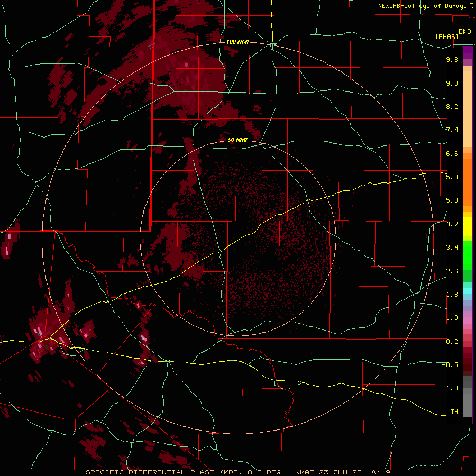Viewport: 476px width, 476px height.
Task: Click the 5.0 scale value
Action: point(452,200)
